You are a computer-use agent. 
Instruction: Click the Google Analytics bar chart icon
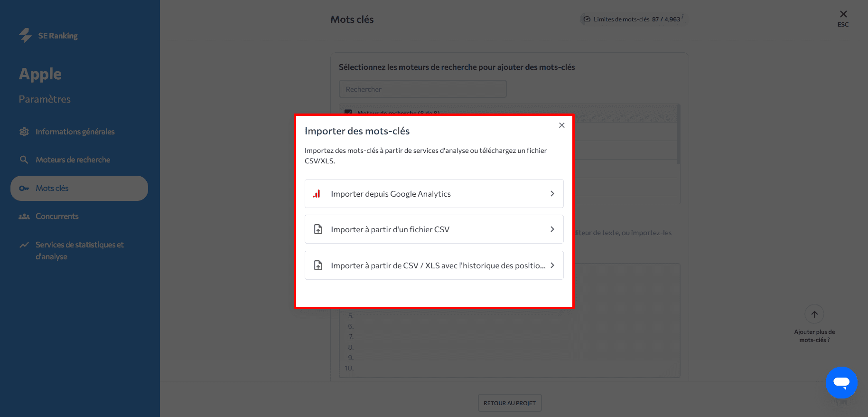317,194
